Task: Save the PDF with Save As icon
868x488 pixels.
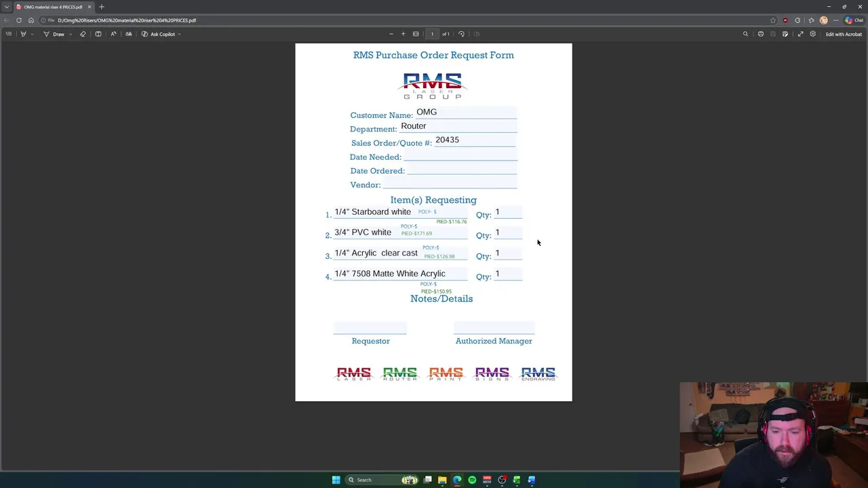Action: 785,34
